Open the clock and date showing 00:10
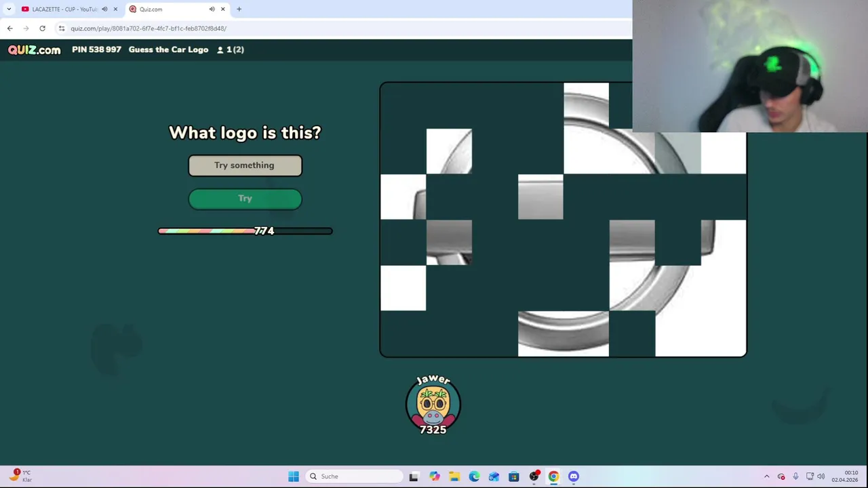Screen dimensions: 868x488 coord(845,476)
